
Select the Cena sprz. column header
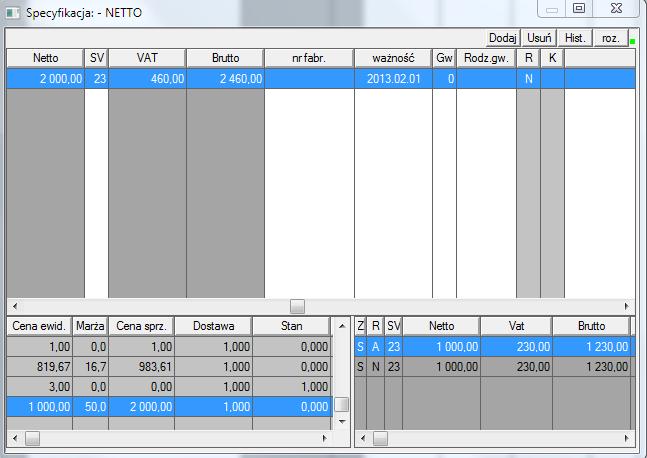pos(143,326)
